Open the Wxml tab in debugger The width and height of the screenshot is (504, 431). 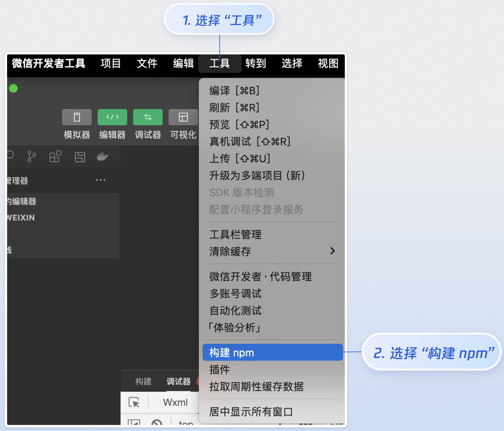tap(175, 403)
